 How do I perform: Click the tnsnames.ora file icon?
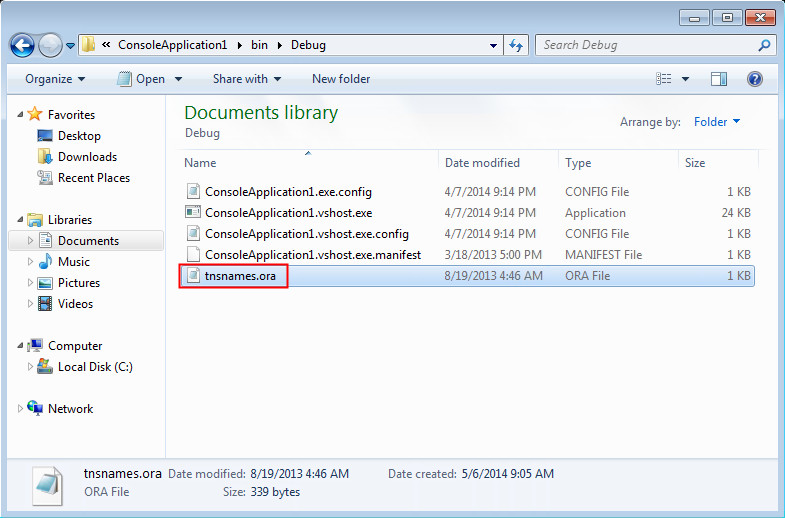193,275
